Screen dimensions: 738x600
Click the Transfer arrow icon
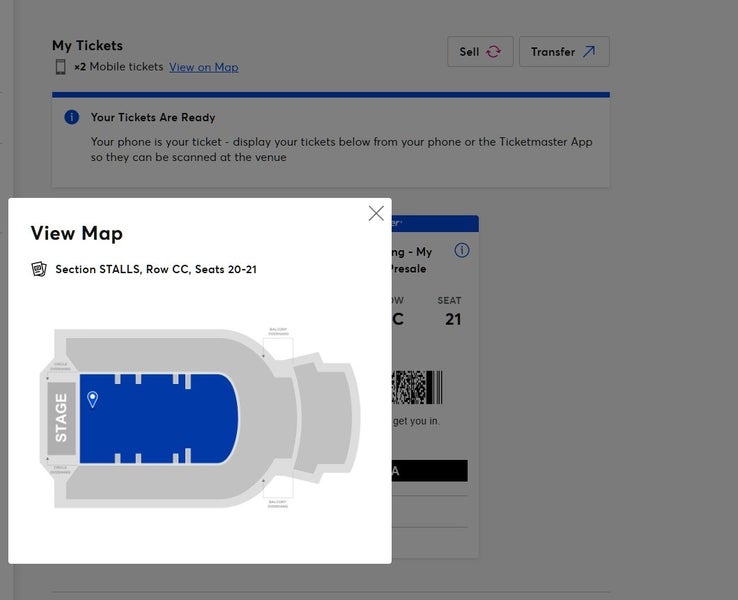point(589,52)
